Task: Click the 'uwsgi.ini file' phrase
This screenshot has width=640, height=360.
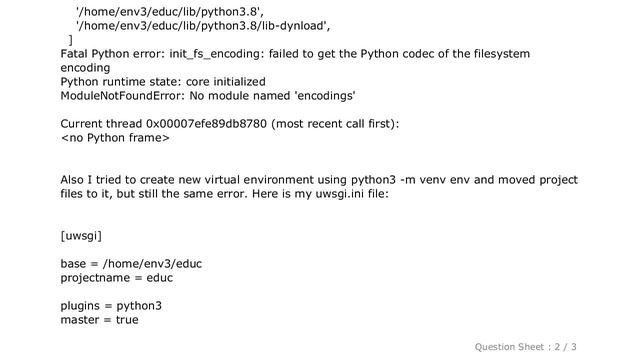Action: point(350,194)
